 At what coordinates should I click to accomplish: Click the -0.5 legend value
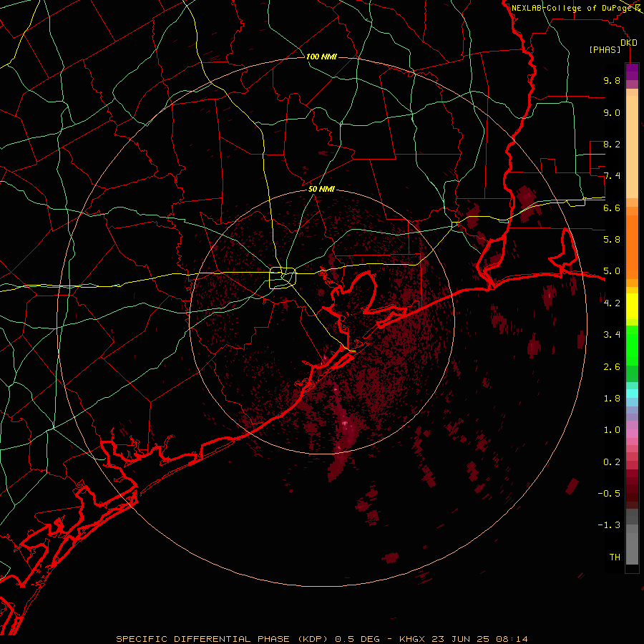(609, 494)
